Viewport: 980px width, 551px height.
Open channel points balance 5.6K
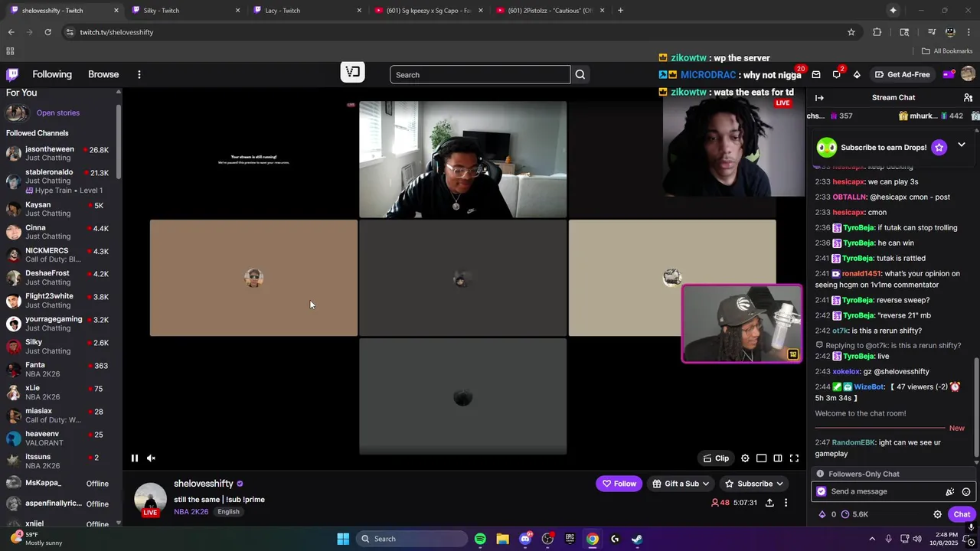click(854, 514)
